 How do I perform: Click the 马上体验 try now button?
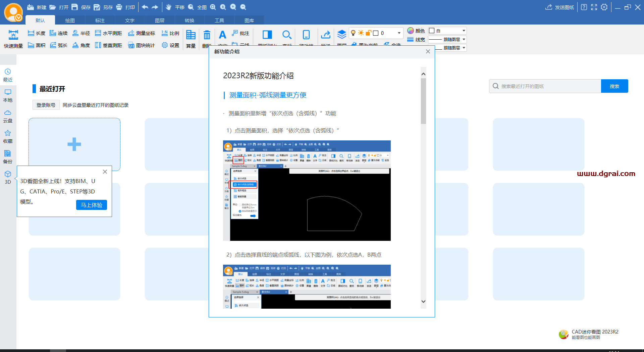(x=92, y=205)
